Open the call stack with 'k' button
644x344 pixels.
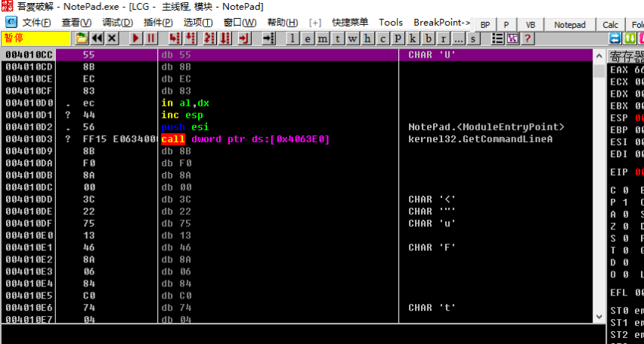413,38
